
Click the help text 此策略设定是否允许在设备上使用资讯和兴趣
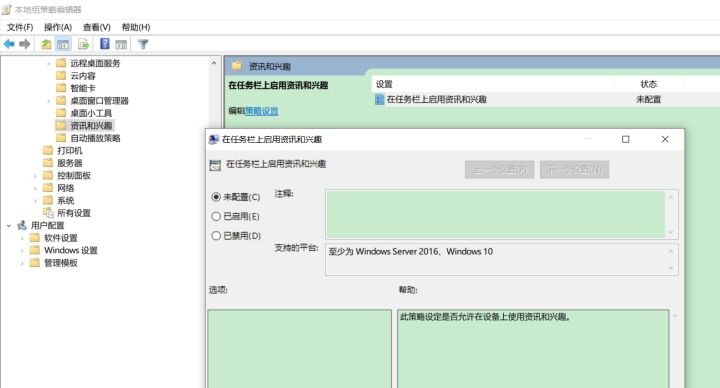(485, 316)
